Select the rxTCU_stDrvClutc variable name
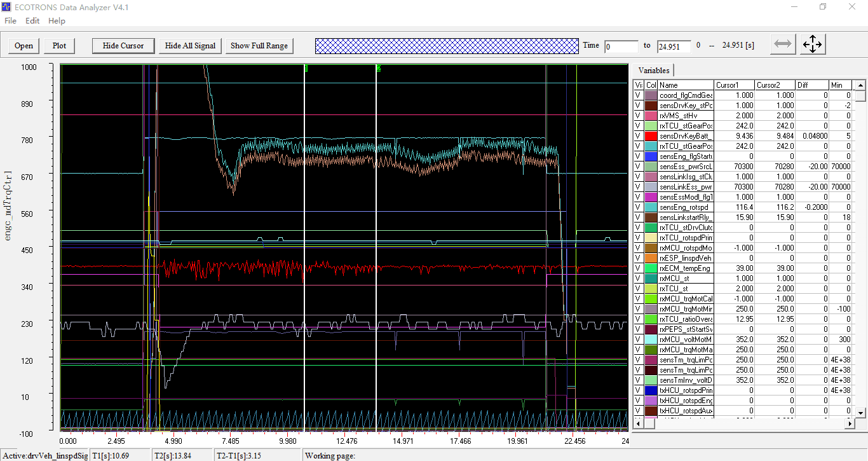 [686, 228]
